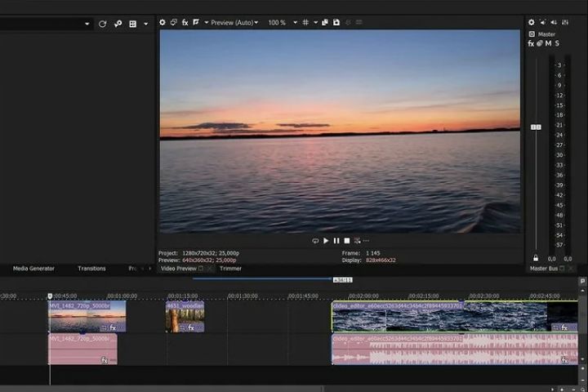Save snapshot to file icon

[336, 23]
